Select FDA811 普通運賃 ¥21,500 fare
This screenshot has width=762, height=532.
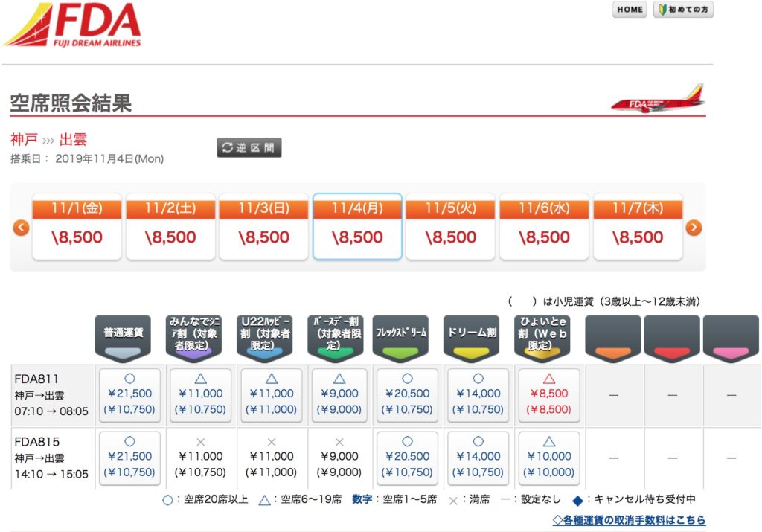click(129, 394)
